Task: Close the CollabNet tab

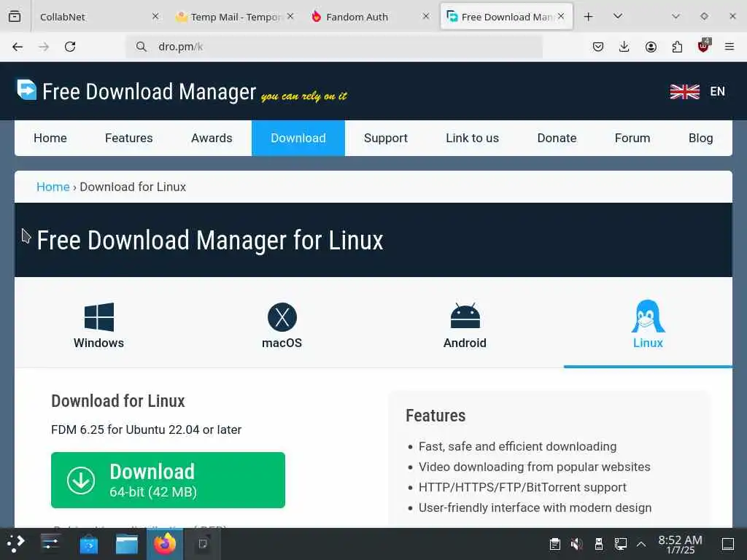Action: pos(155,16)
